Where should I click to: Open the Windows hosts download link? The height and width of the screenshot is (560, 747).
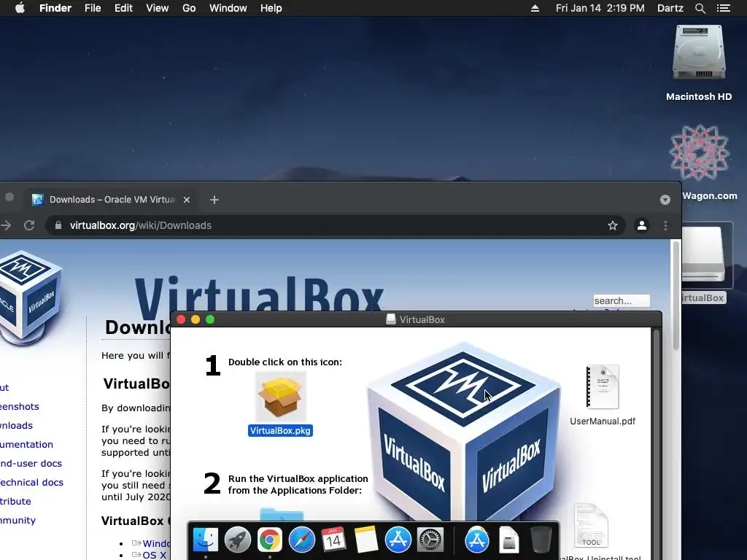(156, 543)
